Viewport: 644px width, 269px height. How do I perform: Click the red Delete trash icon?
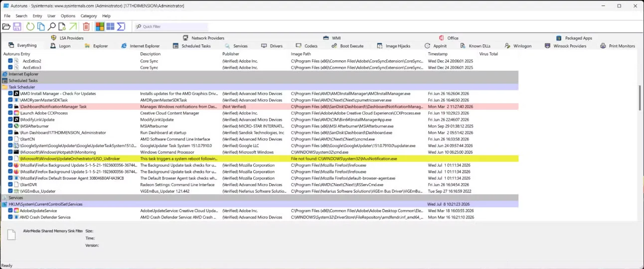[x=86, y=26]
